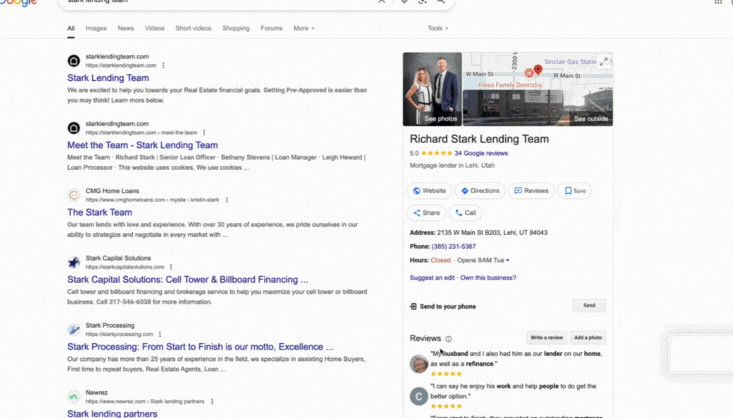This screenshot has width=733, height=418.
Task: Start voice search with the microphone icon
Action: tap(404, 1)
